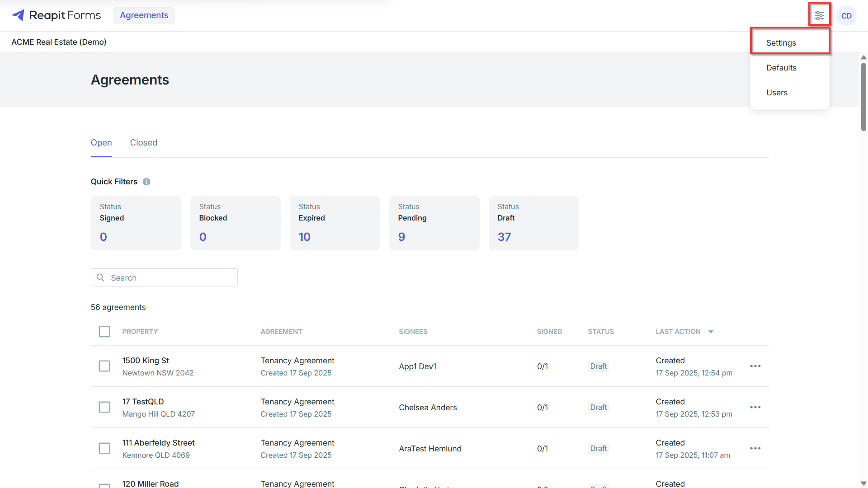This screenshot has width=868, height=488.
Task: Click the magnifier icon in Search box
Action: (100, 277)
